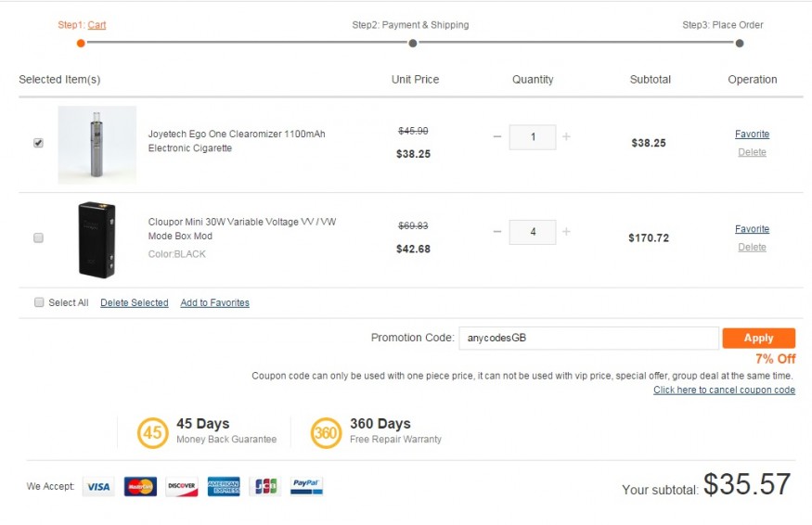Click the VISA payment card icon
Image resolution: width=812 pixels, height=525 pixels.
tap(98, 487)
